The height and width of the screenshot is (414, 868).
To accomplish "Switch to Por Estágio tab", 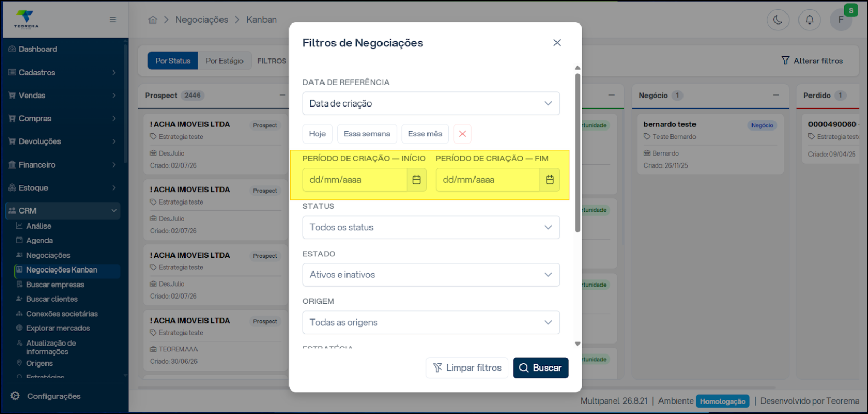I will [225, 61].
